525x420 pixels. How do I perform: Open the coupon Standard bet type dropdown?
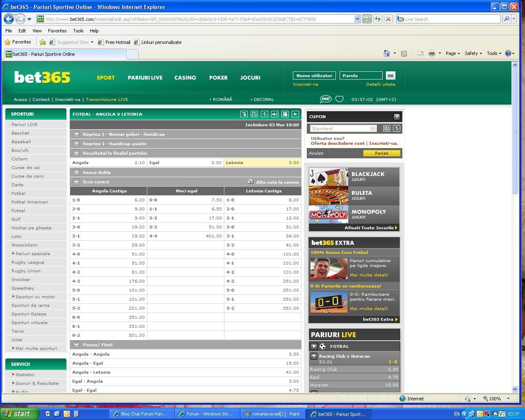343,128
